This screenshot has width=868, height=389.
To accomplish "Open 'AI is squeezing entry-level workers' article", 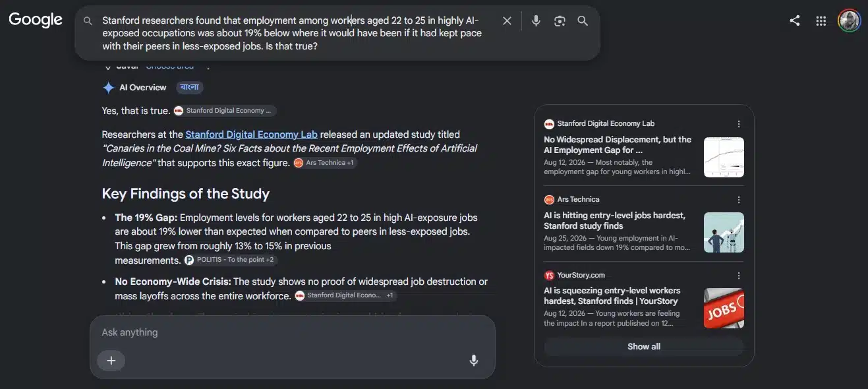I will [x=612, y=295].
